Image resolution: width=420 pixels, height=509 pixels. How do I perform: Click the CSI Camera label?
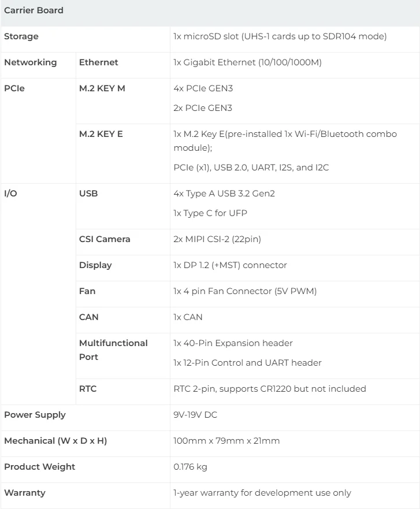coord(105,239)
